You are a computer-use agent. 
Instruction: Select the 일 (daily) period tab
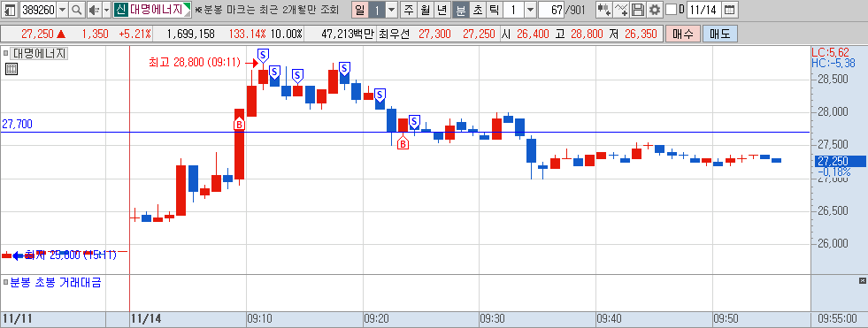pyautogui.click(x=360, y=10)
